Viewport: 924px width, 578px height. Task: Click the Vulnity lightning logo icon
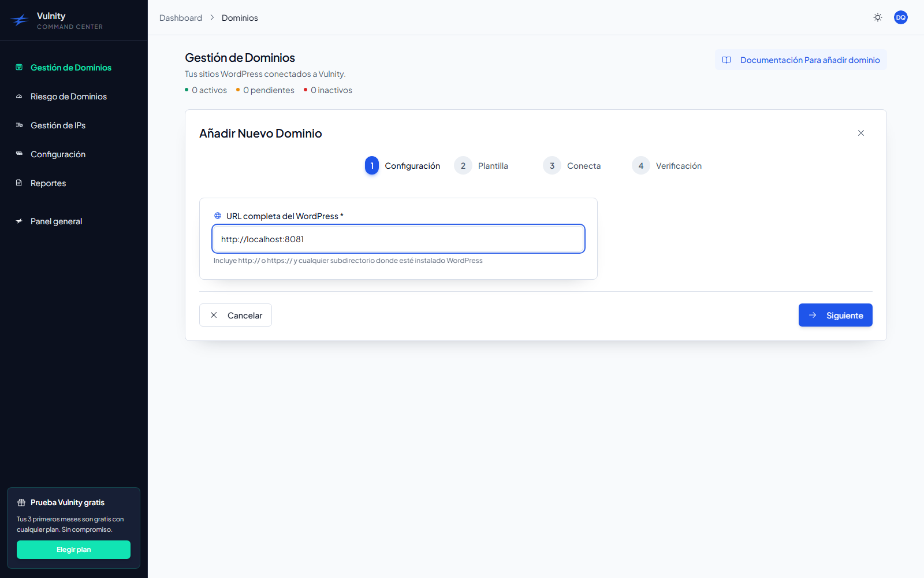[x=20, y=20]
